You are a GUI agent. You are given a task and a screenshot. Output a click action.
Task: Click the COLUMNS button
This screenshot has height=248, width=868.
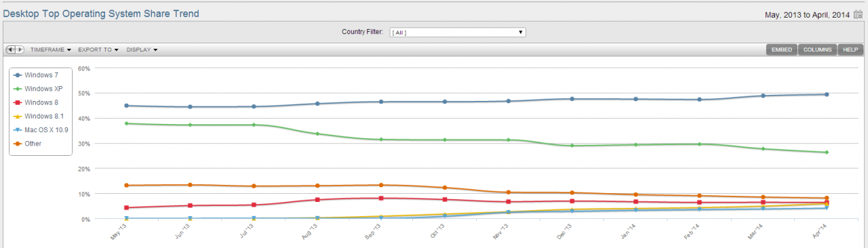(817, 49)
